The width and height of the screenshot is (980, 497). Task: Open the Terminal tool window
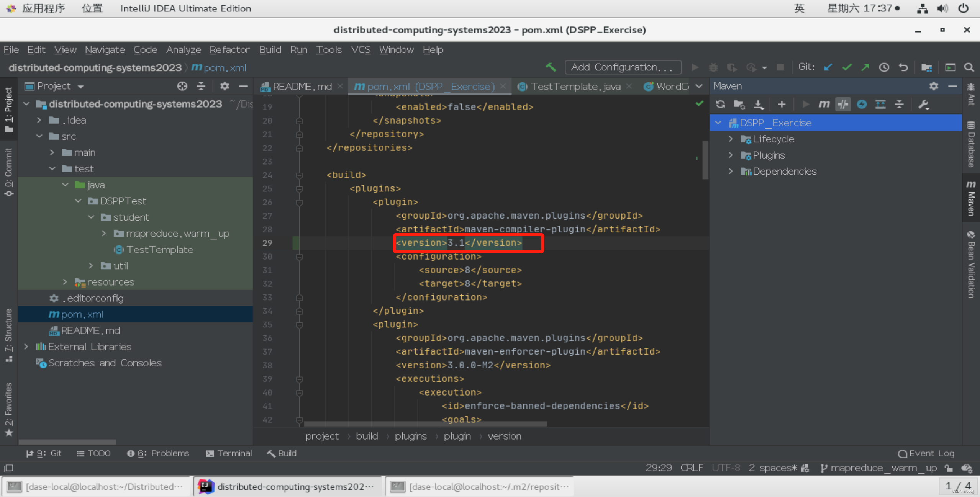tap(229, 453)
